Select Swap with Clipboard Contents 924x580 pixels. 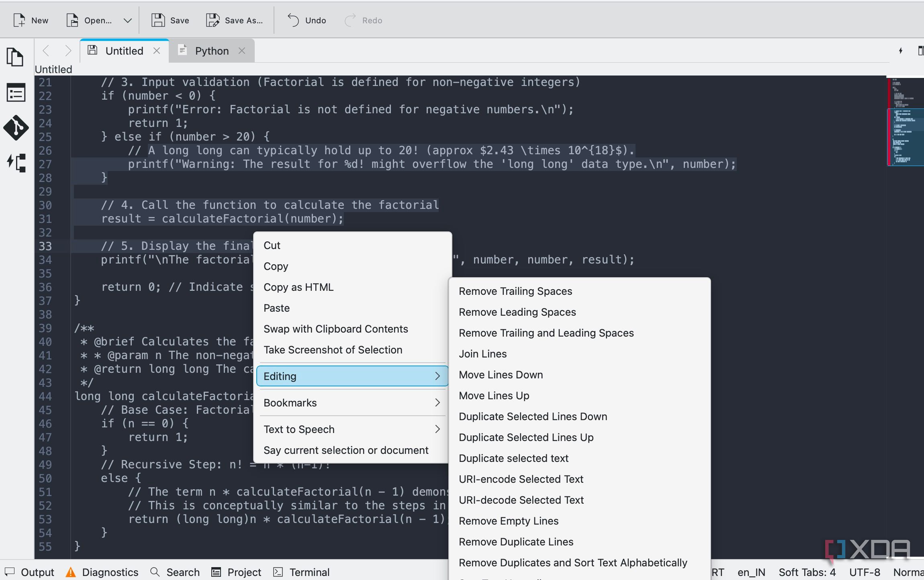point(352,329)
